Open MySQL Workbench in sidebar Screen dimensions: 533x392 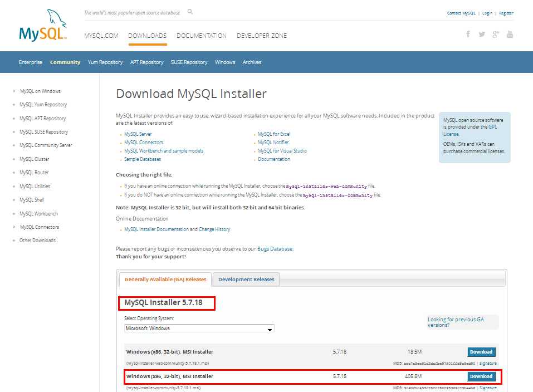(x=39, y=213)
